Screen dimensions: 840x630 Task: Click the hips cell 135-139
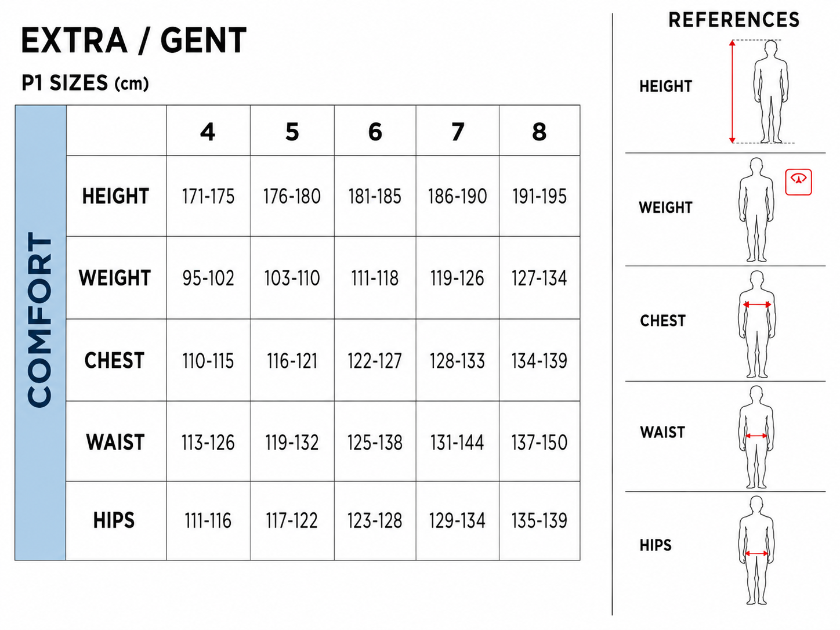pyautogui.click(x=540, y=520)
